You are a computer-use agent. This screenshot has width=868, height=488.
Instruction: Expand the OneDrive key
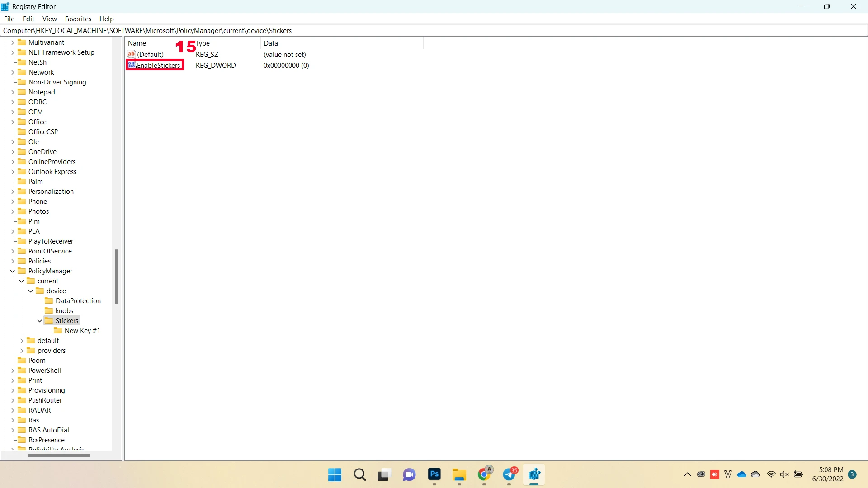(x=13, y=152)
